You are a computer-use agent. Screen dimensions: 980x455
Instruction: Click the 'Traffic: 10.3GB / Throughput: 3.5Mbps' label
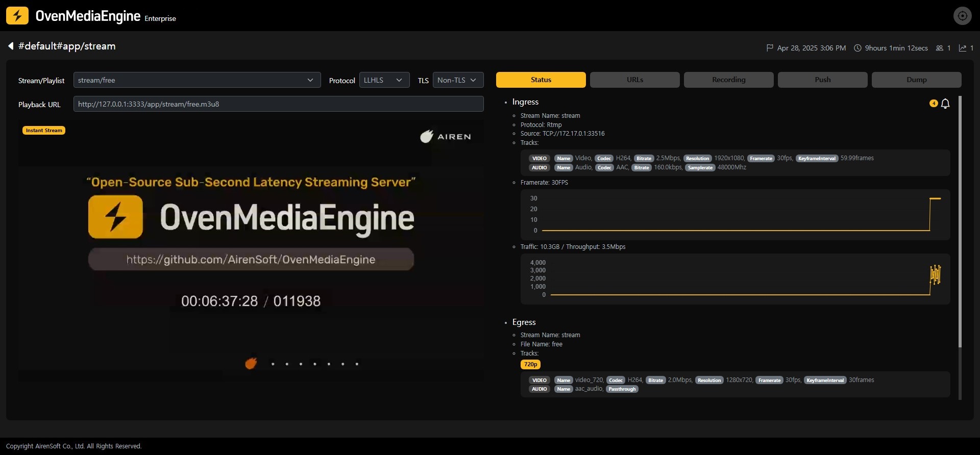573,247
